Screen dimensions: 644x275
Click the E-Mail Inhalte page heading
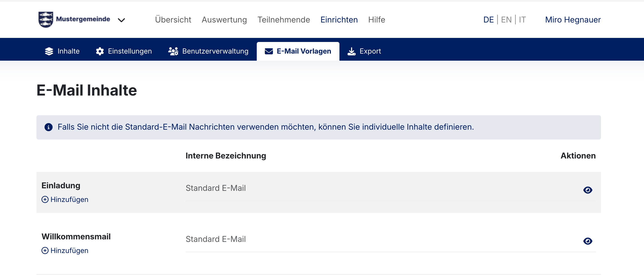(x=87, y=90)
